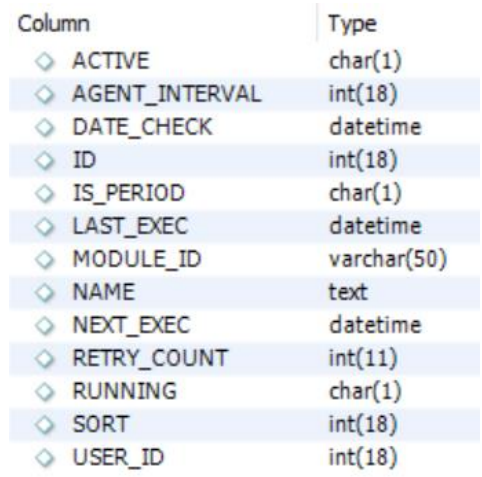Select the NEXT_EXEC column name
The height and width of the screenshot is (477, 482).
tap(131, 325)
